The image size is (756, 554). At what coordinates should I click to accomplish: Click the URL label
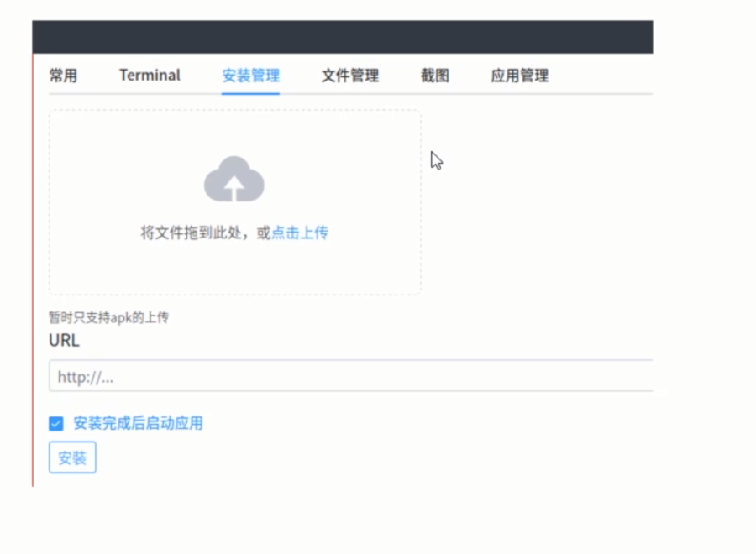pos(64,341)
